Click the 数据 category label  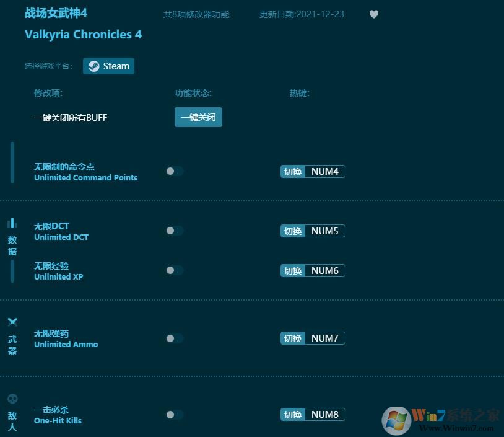point(12,245)
